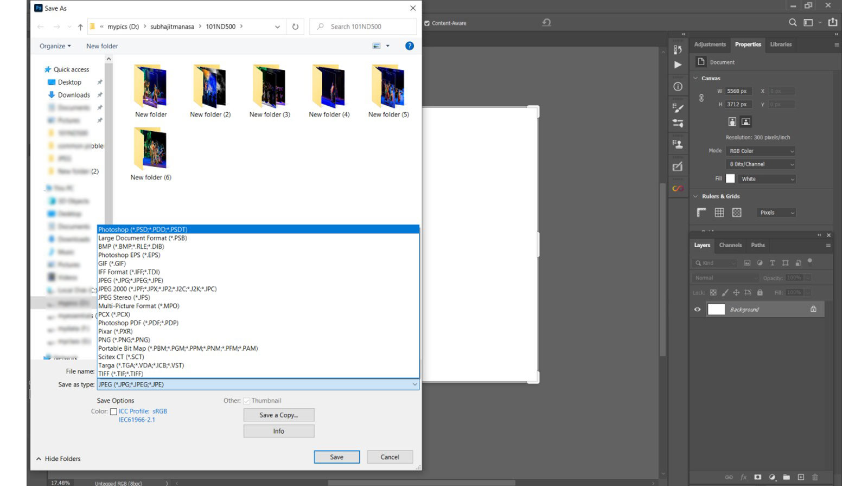Switch to the Adjustments tab
Image resolution: width=868 pixels, height=488 pixels.
click(710, 44)
